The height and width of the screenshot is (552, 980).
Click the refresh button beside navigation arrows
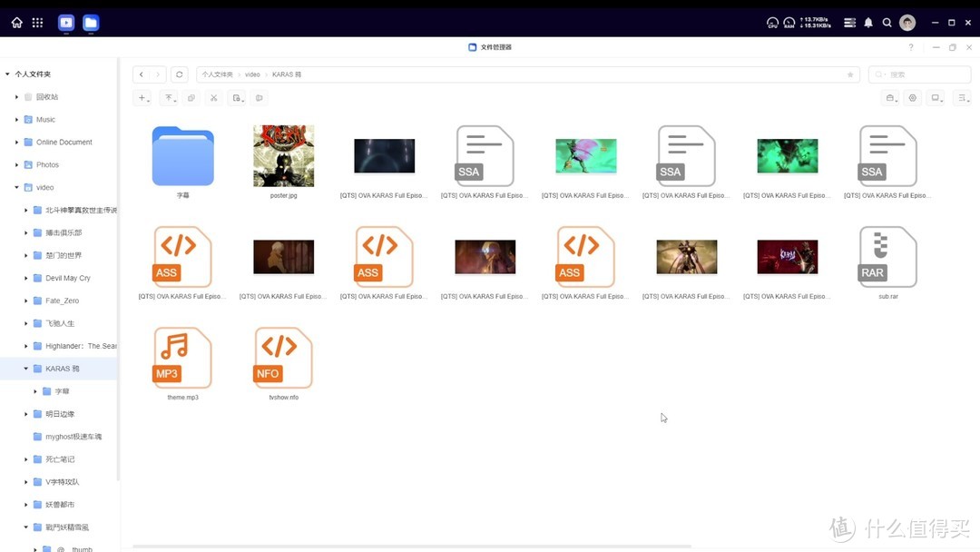(x=180, y=74)
